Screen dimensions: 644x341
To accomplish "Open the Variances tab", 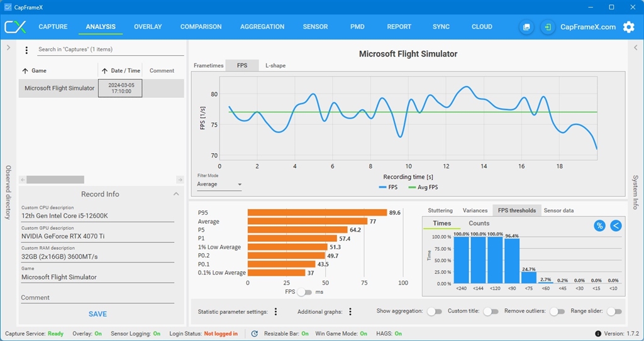I will [x=475, y=210].
